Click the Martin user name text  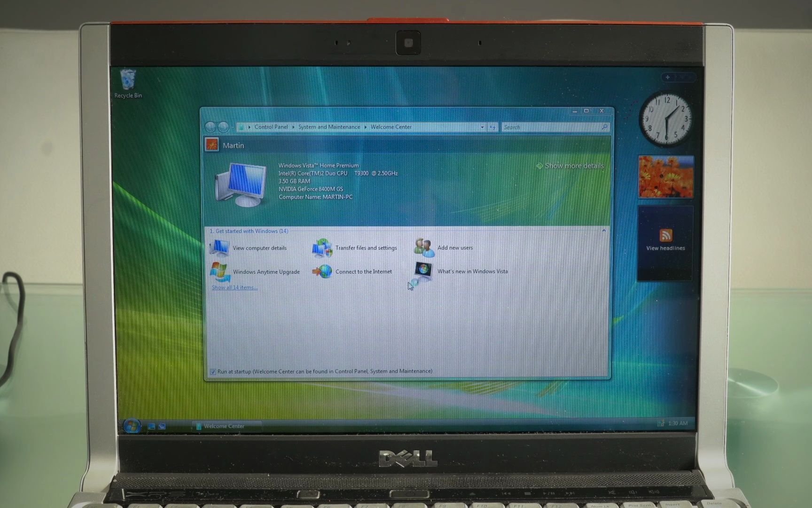point(233,145)
